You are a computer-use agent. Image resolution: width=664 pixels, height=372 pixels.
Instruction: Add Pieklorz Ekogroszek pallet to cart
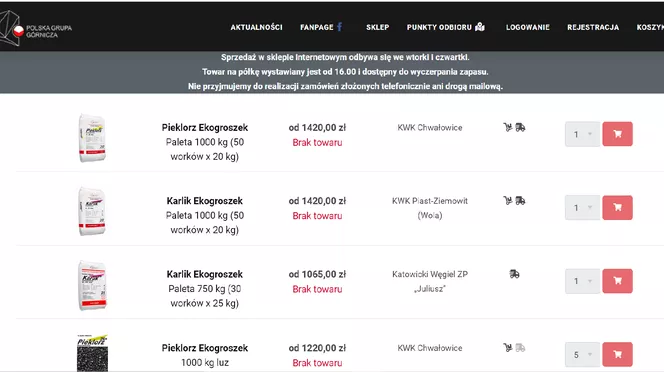coord(617,134)
